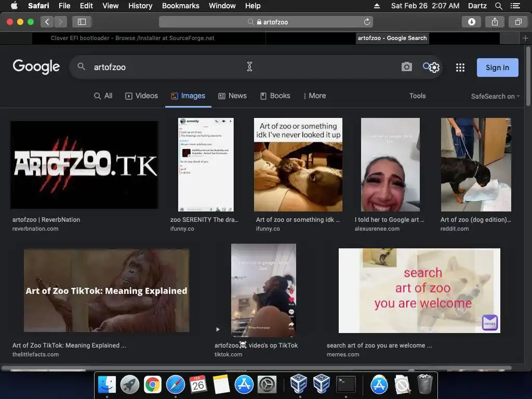
Task: Open Google Chrome from the Dock
Action: [x=152, y=384]
